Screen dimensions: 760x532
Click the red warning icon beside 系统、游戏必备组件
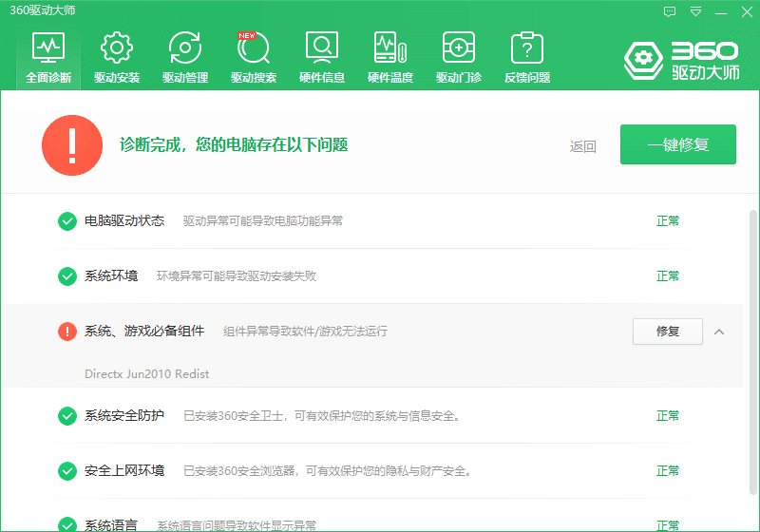tap(67, 332)
